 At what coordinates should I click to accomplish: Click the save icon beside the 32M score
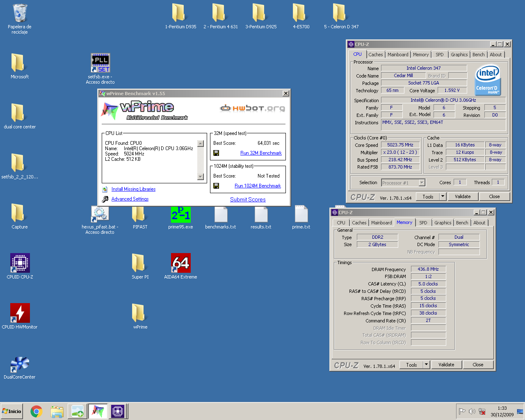tap(216, 153)
